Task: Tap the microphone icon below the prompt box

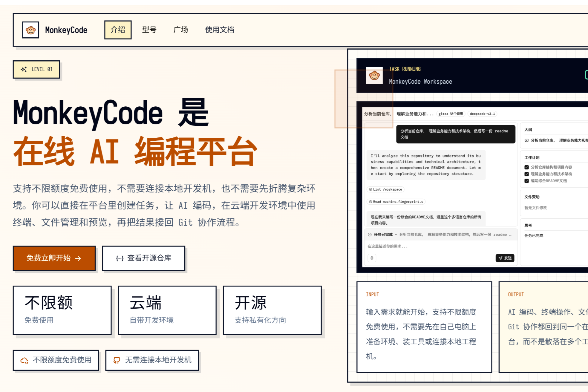Action: (372, 258)
